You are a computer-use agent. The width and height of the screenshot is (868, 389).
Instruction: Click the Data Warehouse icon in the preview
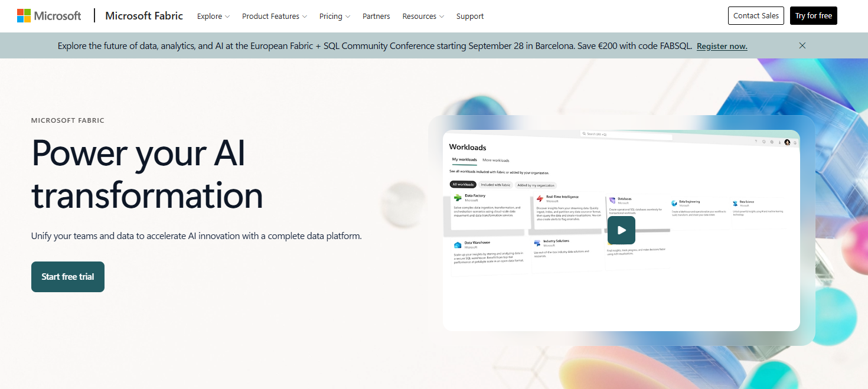click(458, 245)
